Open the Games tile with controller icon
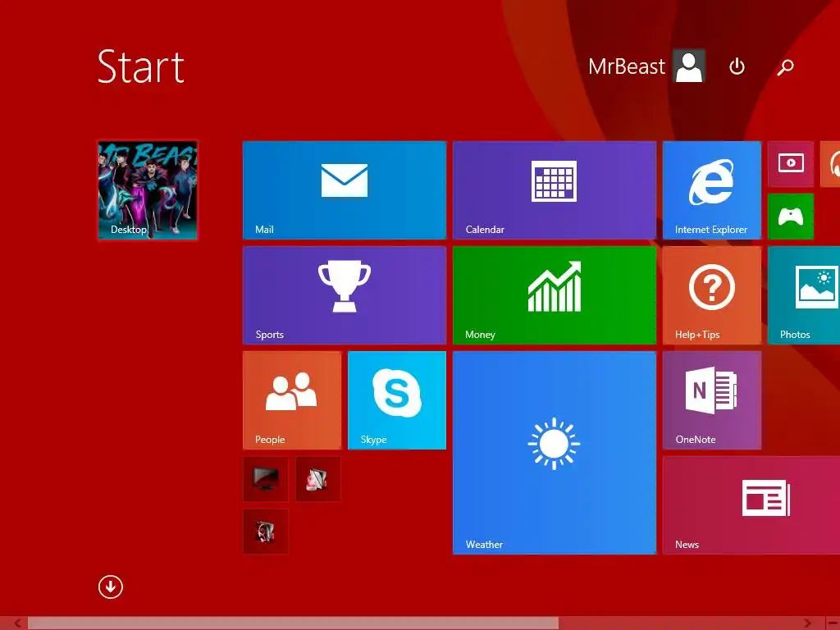 pos(791,217)
